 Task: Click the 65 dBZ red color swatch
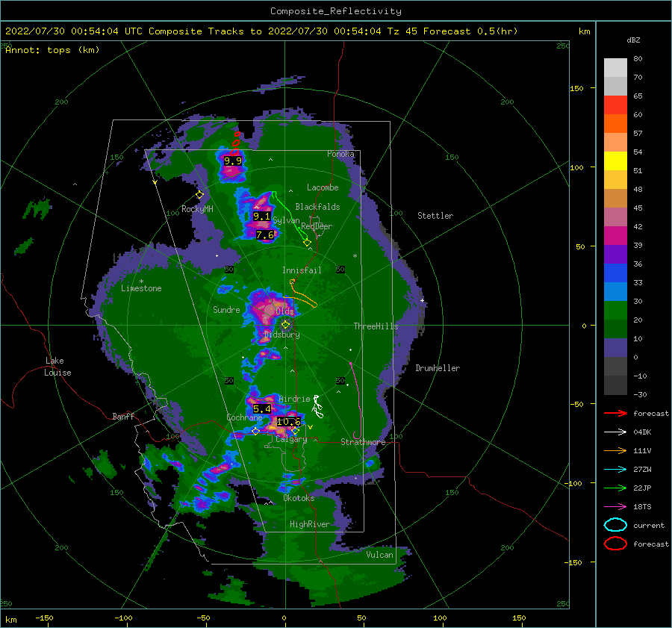615,105
